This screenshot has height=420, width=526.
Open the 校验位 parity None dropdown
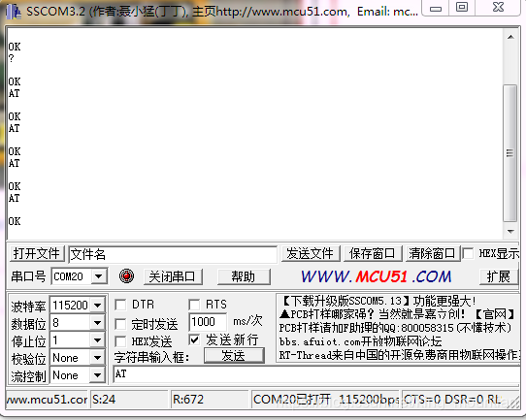98,358
